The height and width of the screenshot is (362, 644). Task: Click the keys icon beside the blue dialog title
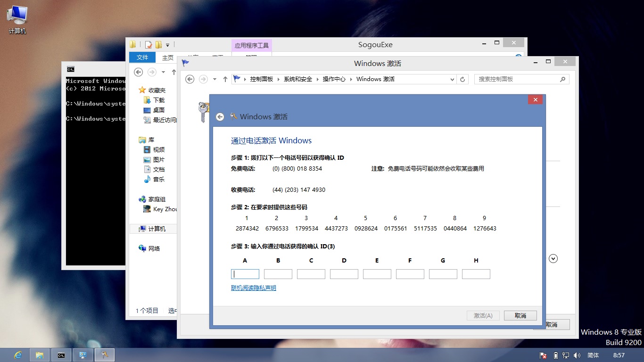point(233,116)
